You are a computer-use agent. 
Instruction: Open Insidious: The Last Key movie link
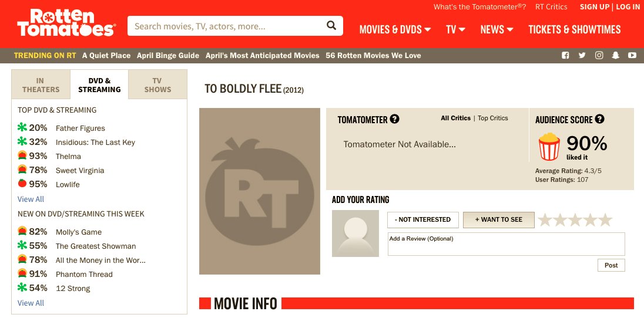[95, 143]
